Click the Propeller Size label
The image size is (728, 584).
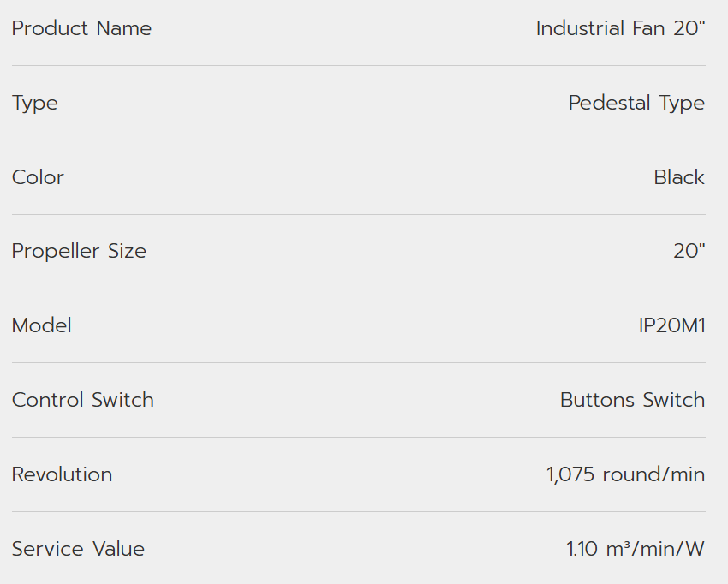[79, 251]
